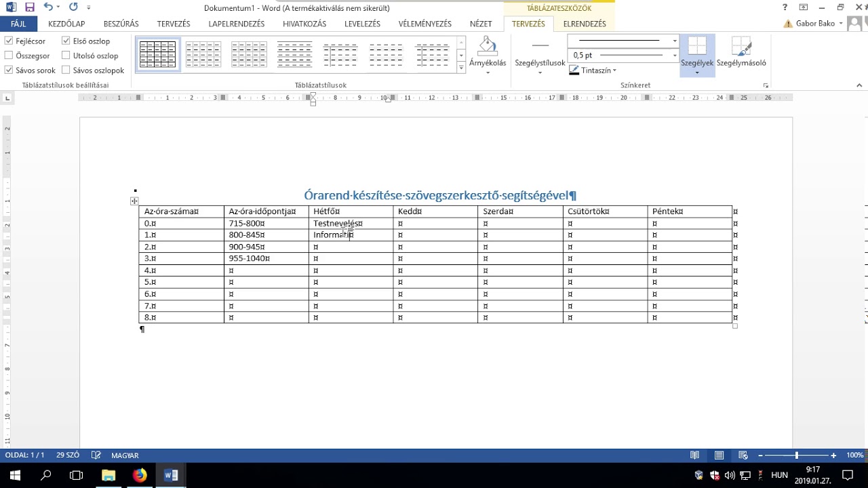
Task: Switch to read mode view
Action: click(694, 455)
